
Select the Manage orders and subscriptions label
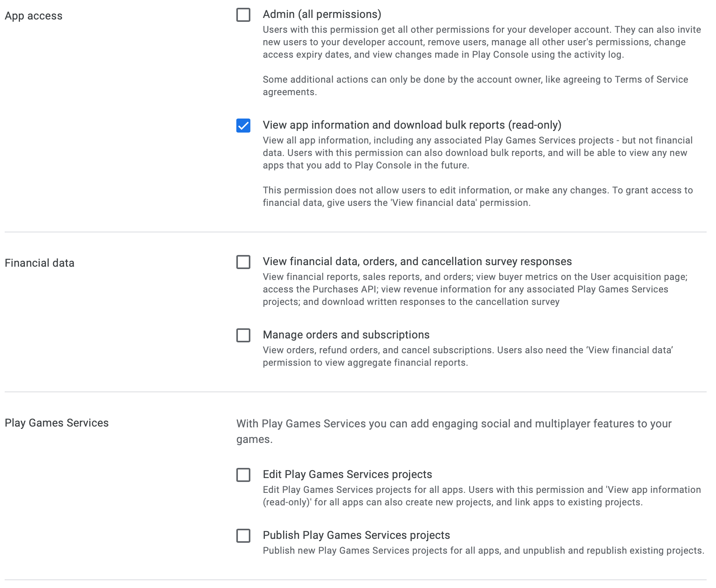pyautogui.click(x=346, y=335)
